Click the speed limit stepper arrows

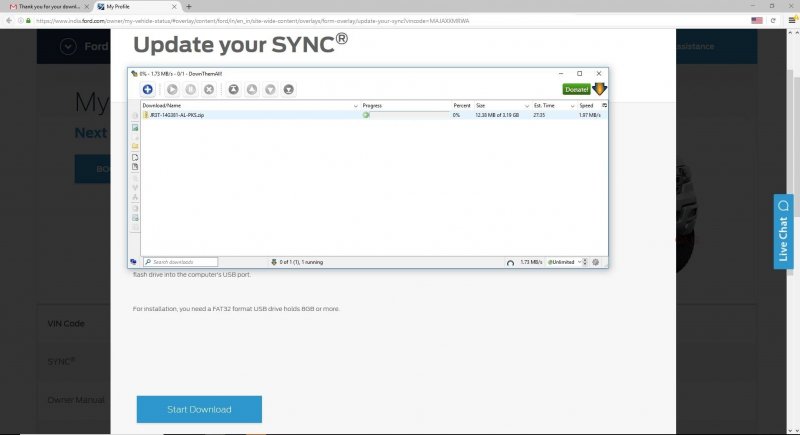585,262
